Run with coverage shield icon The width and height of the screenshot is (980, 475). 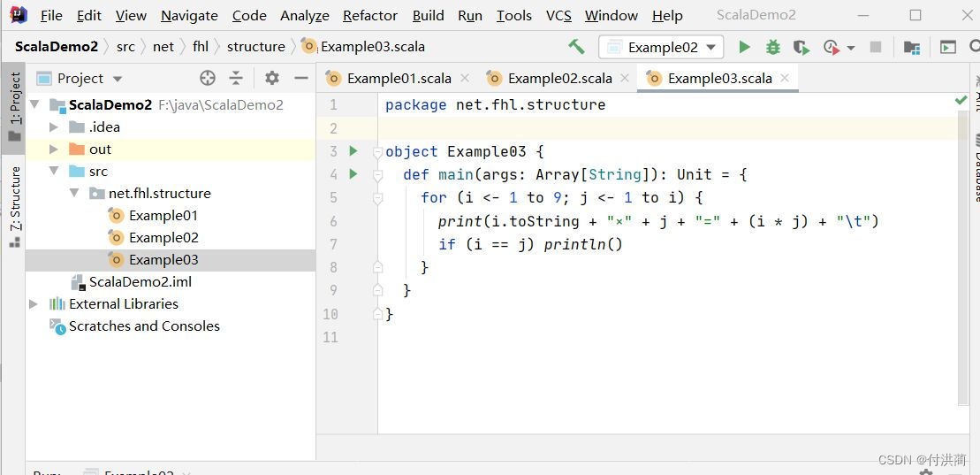[x=801, y=48]
